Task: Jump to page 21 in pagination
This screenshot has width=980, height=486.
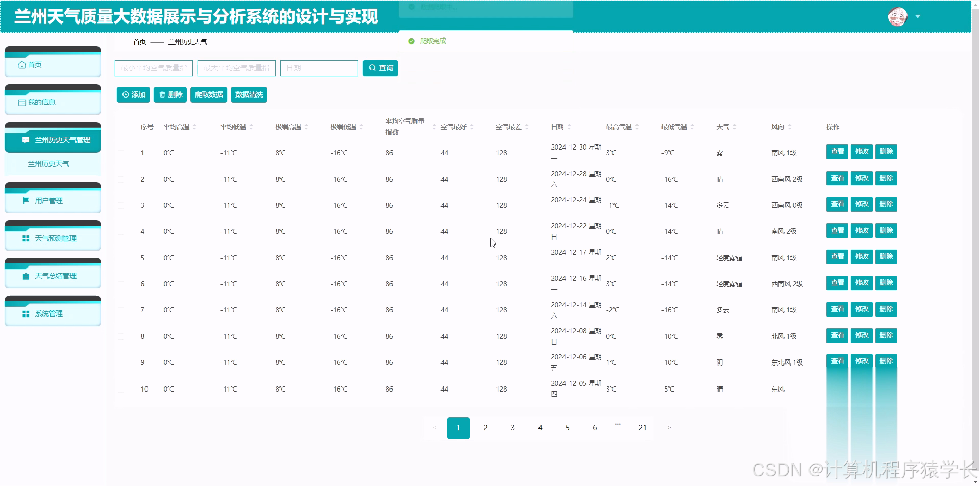Action: coord(642,428)
